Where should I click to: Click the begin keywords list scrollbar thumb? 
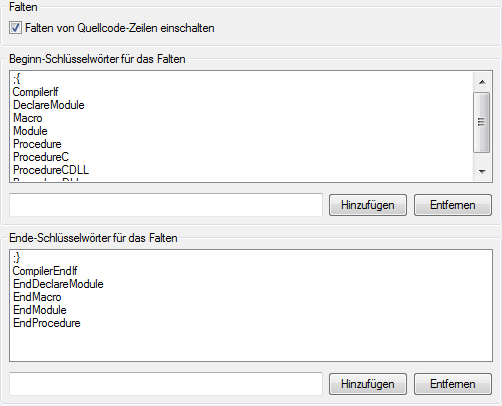(481, 122)
